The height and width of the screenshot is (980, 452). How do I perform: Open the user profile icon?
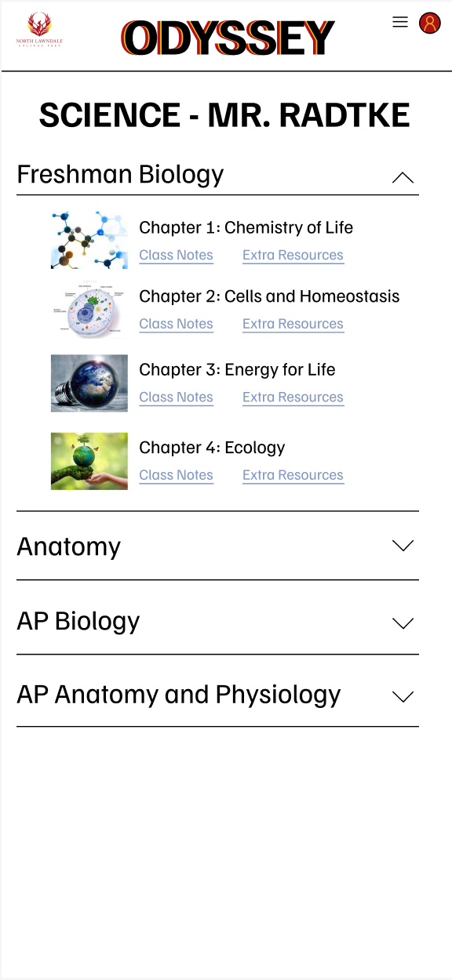click(x=429, y=23)
